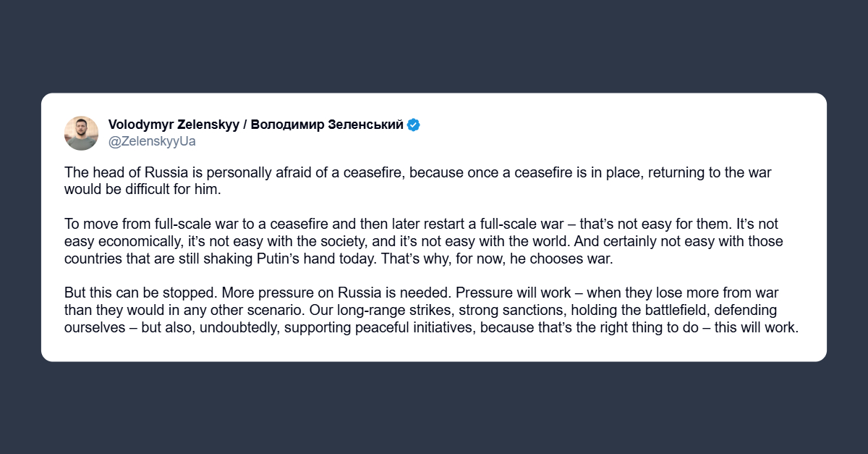The height and width of the screenshot is (454, 868).
Task: Open the @ZelenskyyUa handle link
Action: tap(152, 141)
